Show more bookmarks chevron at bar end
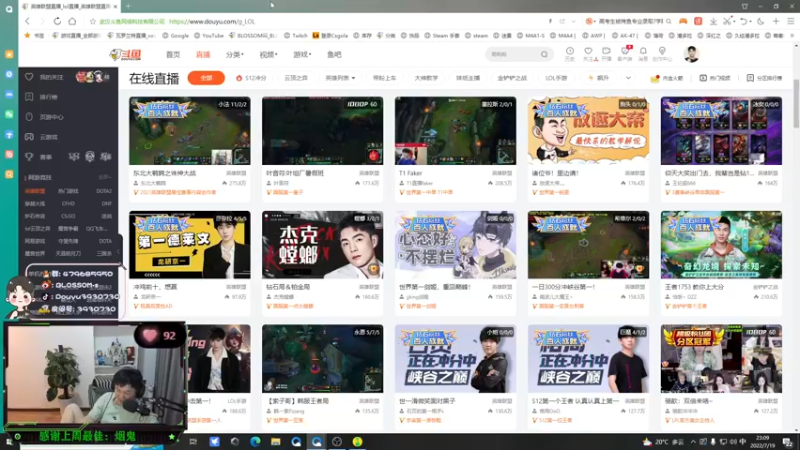 pos(792,36)
